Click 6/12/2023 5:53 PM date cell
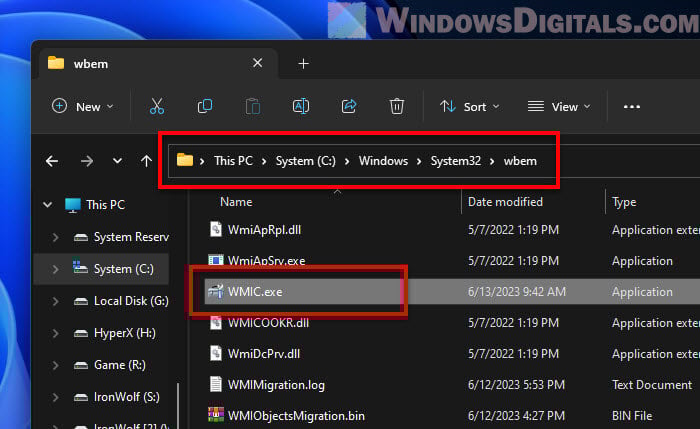Screen dimensions: 700x429 click(516, 385)
